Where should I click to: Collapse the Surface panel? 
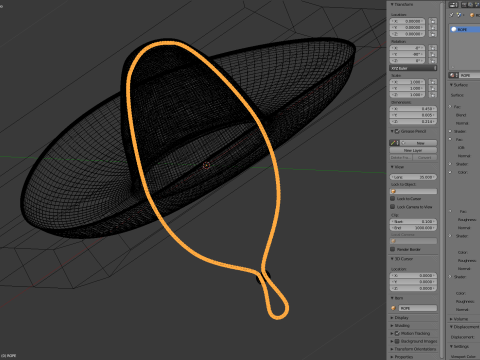click(451, 85)
